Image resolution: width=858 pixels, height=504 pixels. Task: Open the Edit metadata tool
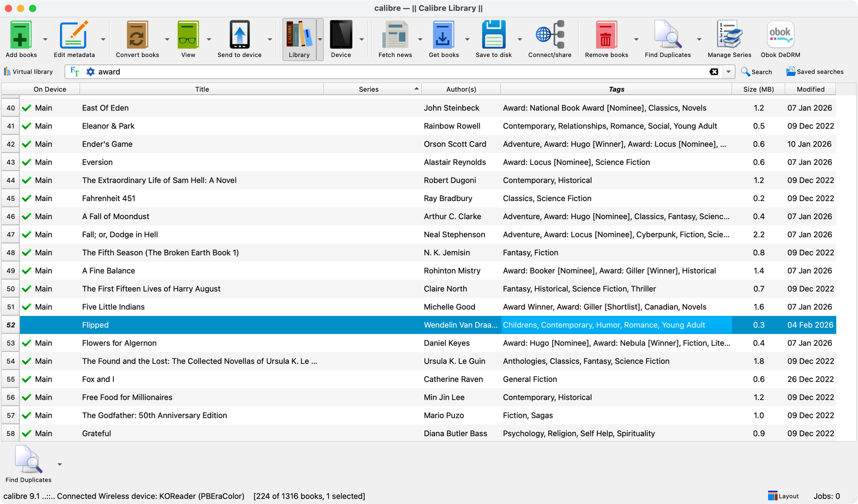74,35
